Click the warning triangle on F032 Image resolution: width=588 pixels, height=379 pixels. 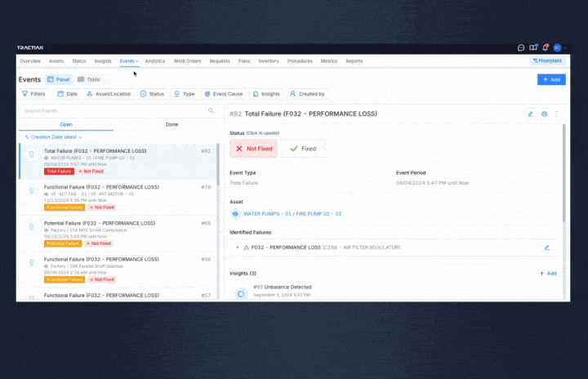pyautogui.click(x=246, y=247)
